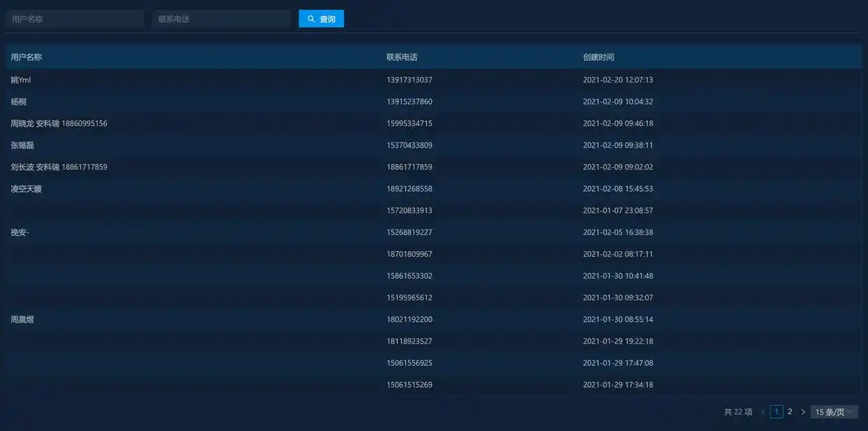Click the 挽安- user row
Image resolution: width=868 pixels, height=431 pixels.
coord(20,232)
